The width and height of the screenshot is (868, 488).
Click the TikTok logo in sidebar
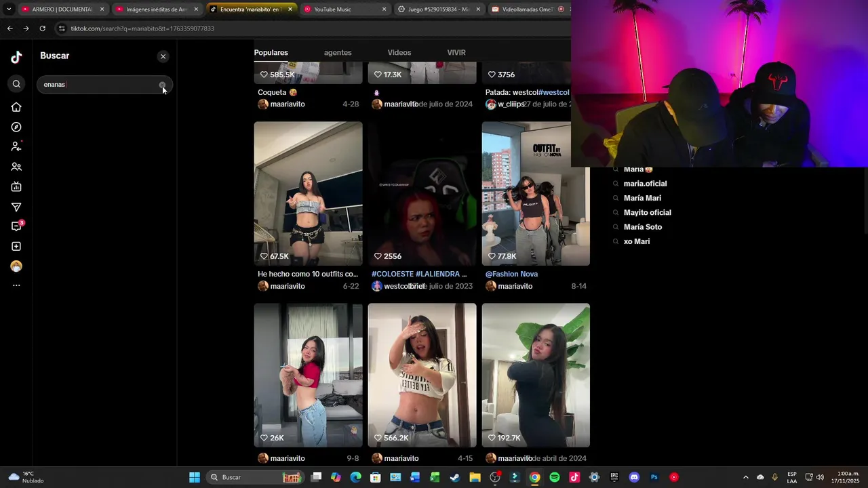[16, 58]
